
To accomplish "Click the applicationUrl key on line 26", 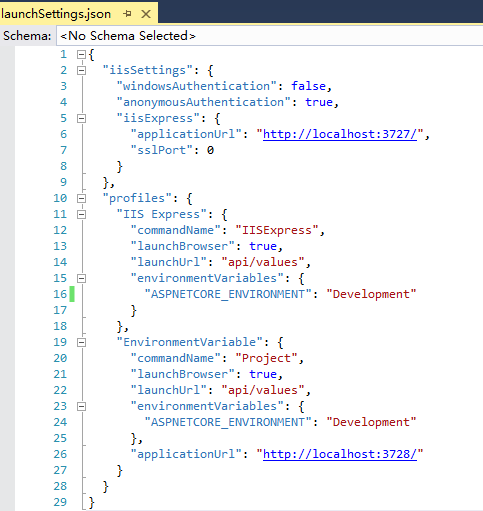I will click(186, 454).
